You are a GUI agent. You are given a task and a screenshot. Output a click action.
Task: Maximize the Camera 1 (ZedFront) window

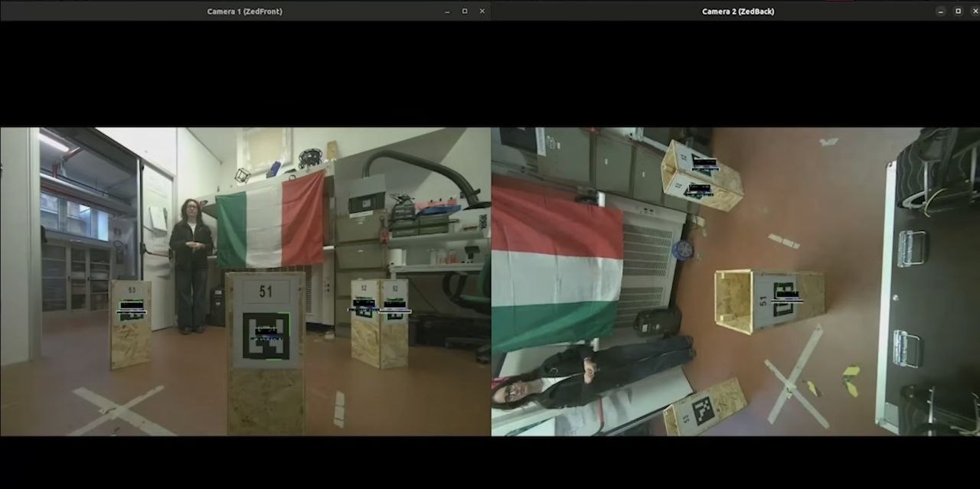click(465, 11)
